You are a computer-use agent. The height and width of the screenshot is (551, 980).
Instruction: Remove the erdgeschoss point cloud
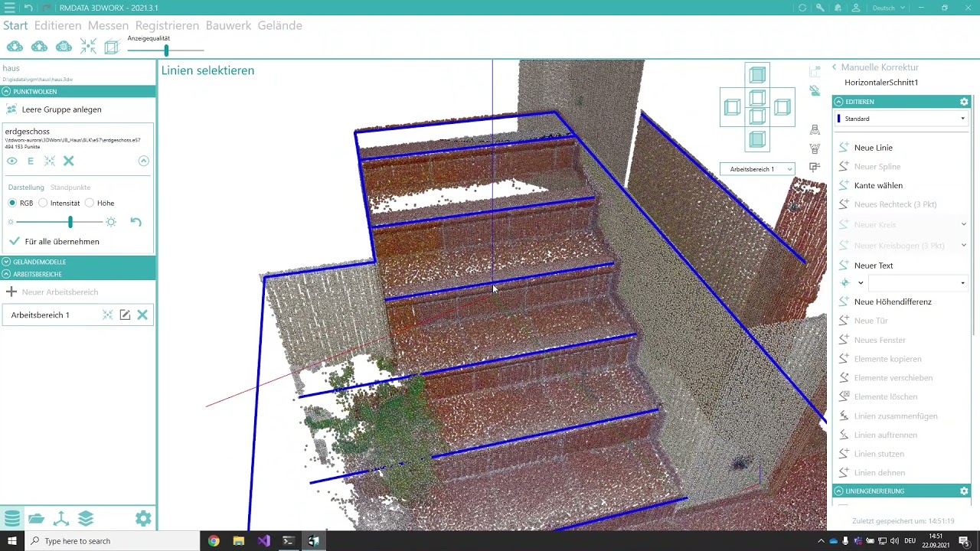[x=69, y=161]
